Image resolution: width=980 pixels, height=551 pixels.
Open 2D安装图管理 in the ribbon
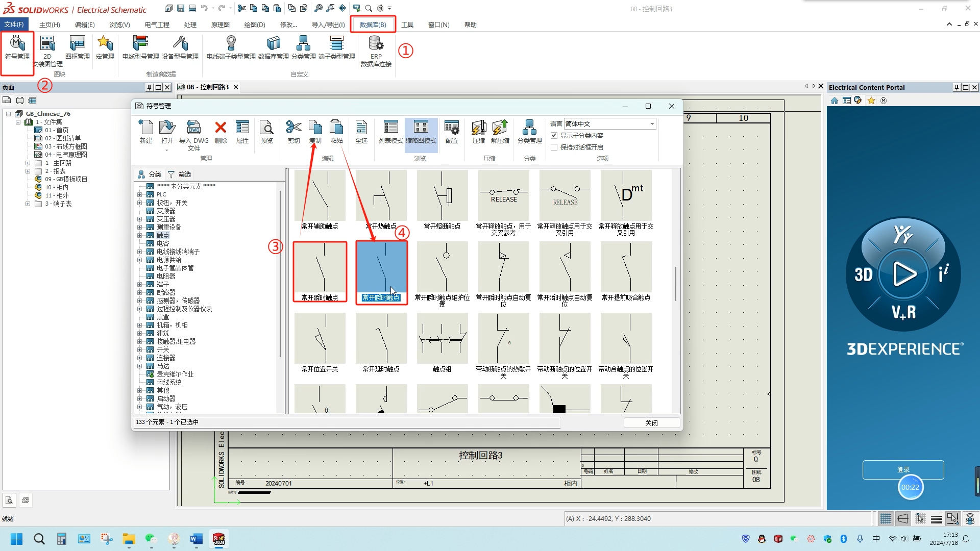coord(47,51)
